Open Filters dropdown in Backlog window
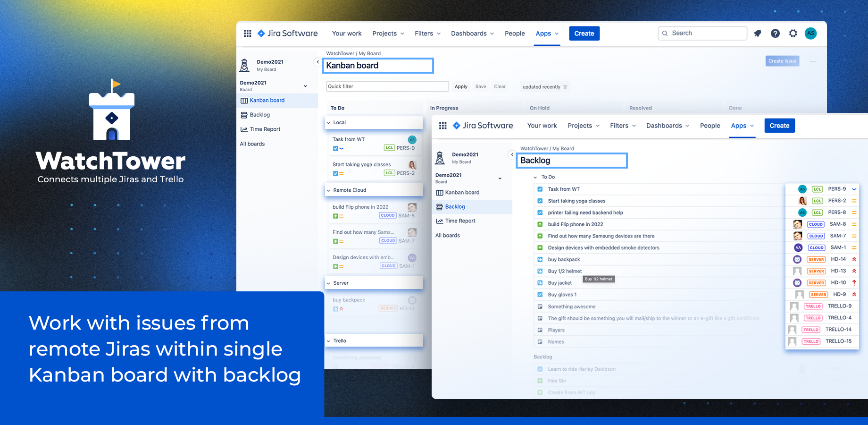The height and width of the screenshot is (425, 868). tap(623, 126)
